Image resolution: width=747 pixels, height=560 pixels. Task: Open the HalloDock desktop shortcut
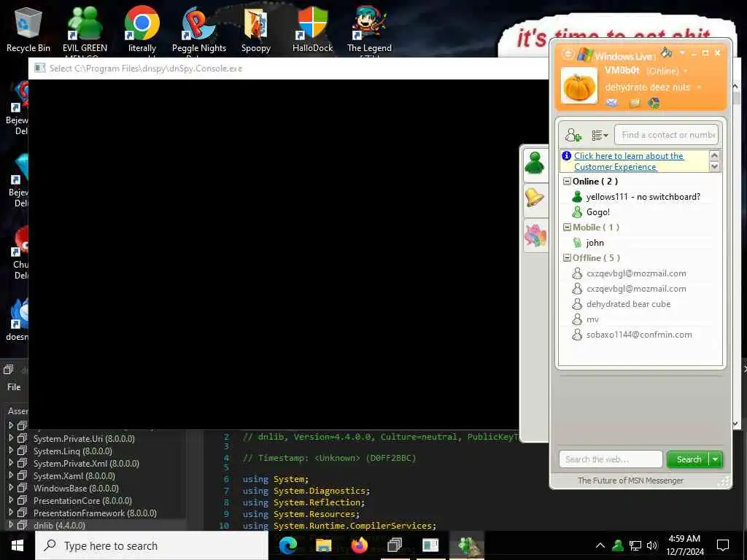point(312,29)
